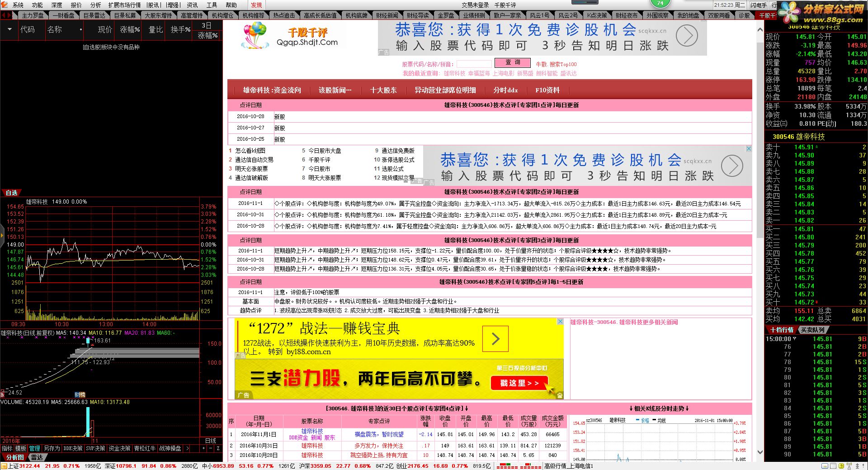Click the red left-right arrows icon at top left
Image resolution: width=868 pixels, height=470 pixels.
tap(6, 15)
